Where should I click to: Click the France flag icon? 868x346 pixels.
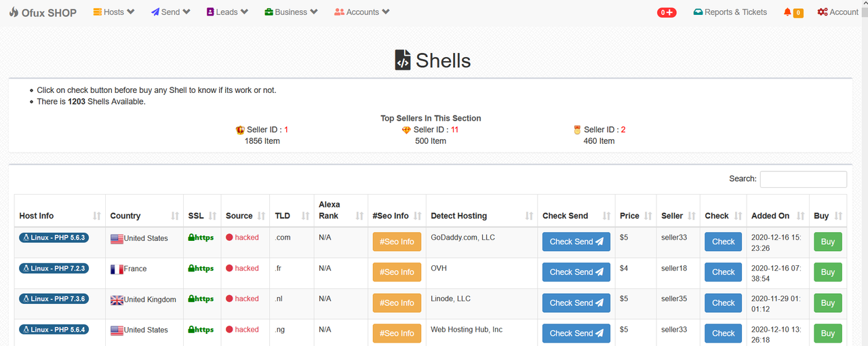pyautogui.click(x=117, y=269)
